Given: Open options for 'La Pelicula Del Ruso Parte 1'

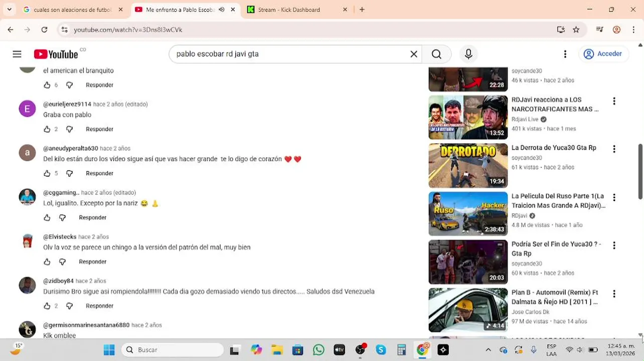Looking at the screenshot, I should click(614, 198).
